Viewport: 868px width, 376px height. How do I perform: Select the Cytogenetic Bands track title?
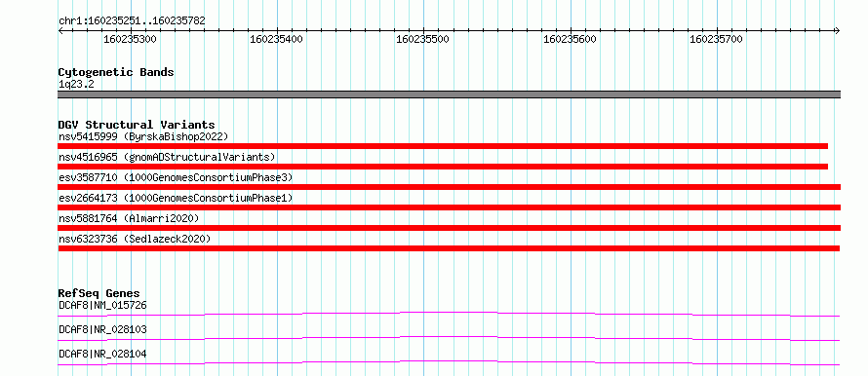click(x=116, y=72)
